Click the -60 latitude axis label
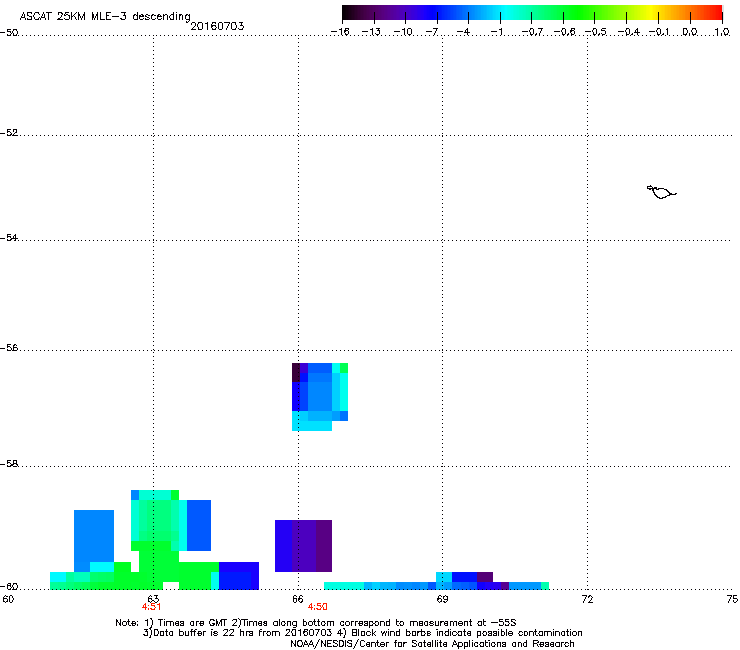The image size is (740, 650). coord(9,587)
